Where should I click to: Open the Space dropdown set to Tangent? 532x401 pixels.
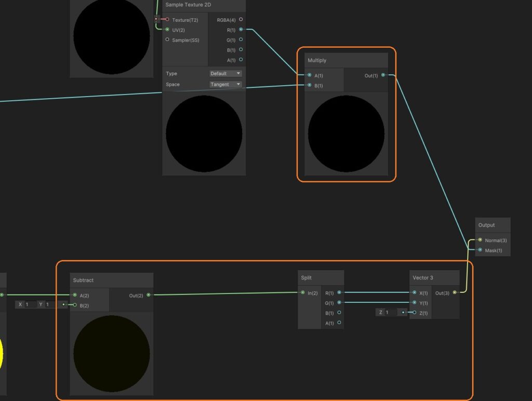coord(226,84)
